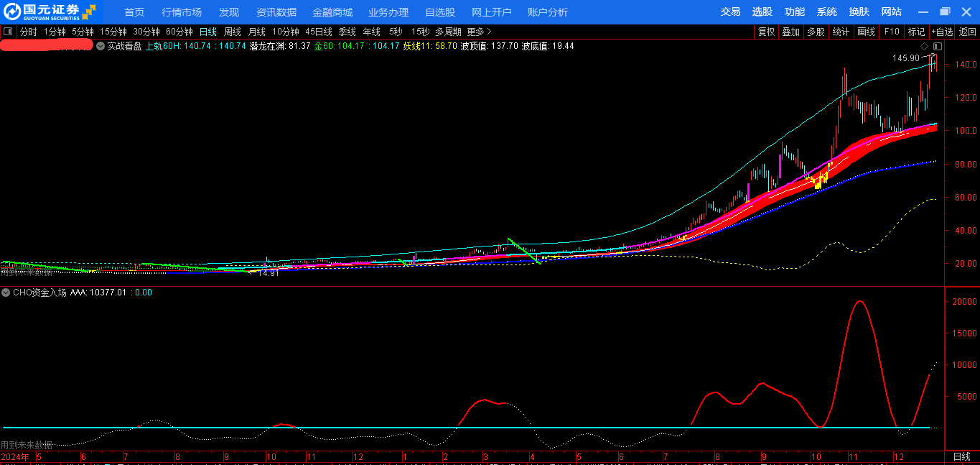Click the AAA: 10377.01 indicator value
This screenshot has height=465, width=980.
pos(98,293)
